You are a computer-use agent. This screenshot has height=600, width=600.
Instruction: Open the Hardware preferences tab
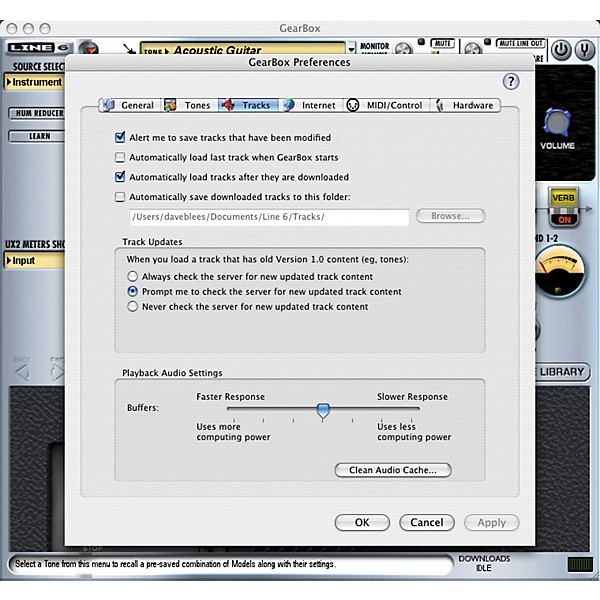tap(464, 105)
